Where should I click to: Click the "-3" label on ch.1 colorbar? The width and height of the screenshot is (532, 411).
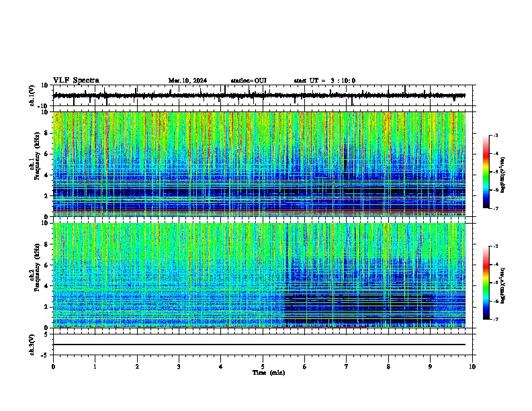(495, 135)
